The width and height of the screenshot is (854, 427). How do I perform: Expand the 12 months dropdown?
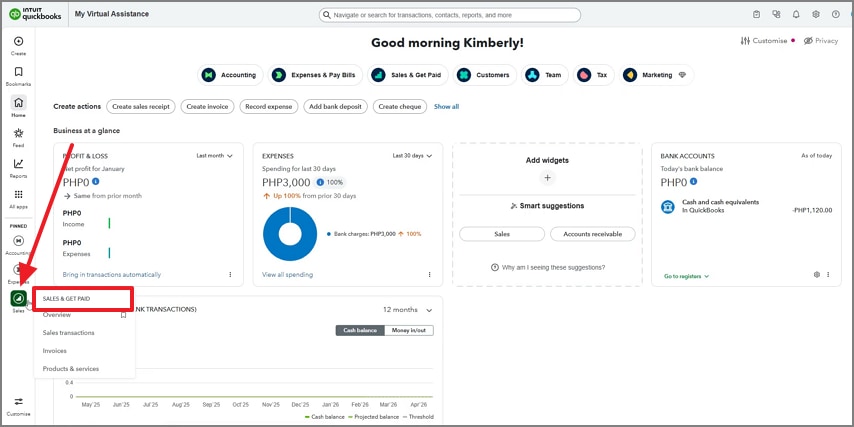pyautogui.click(x=407, y=310)
